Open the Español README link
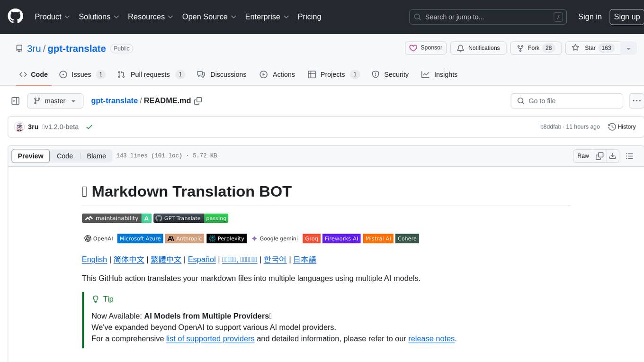This screenshot has width=644, height=362. [202, 259]
